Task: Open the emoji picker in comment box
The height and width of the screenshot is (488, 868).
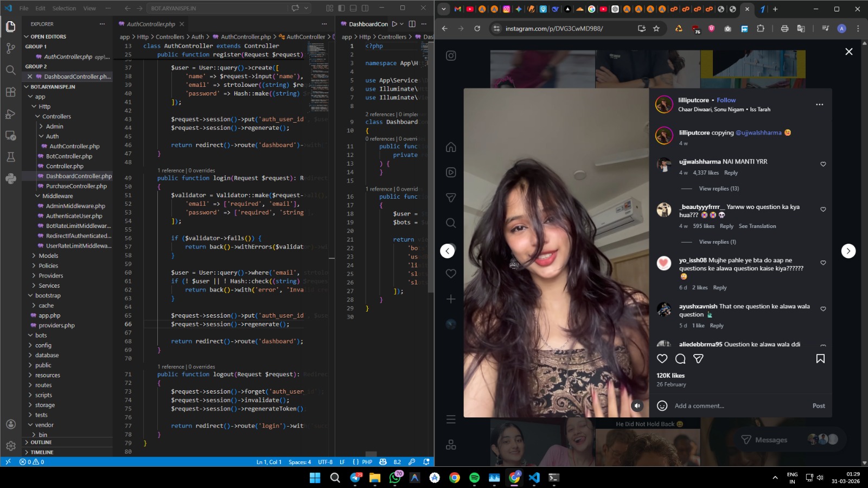Action: (662, 405)
